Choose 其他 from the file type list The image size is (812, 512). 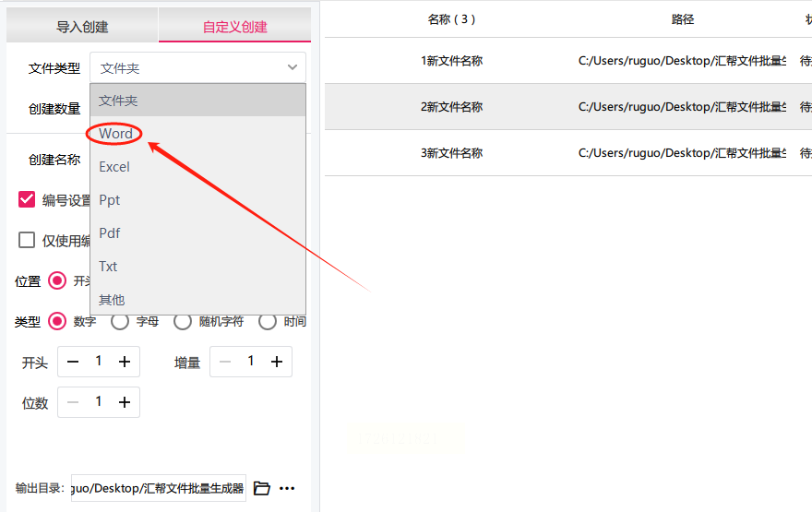(197, 299)
